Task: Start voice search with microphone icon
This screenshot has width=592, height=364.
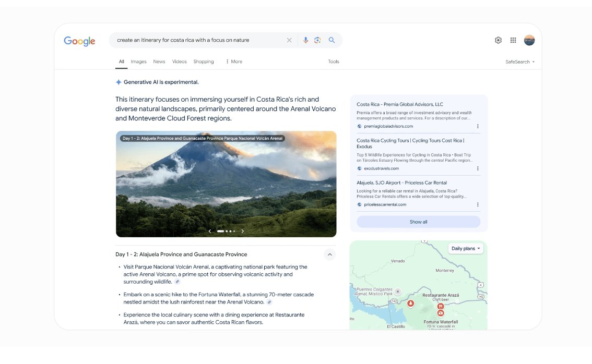Action: click(305, 40)
